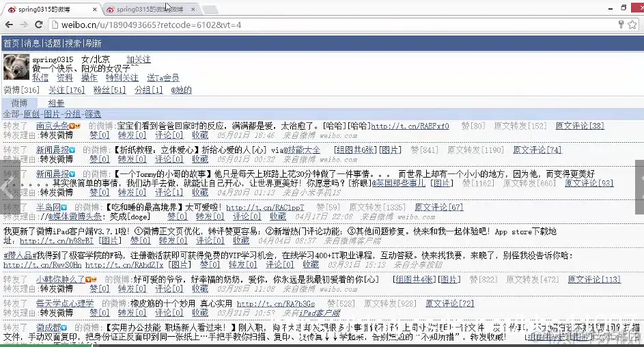Filter posts by 分组
Image resolution: width=644 pixels, height=347 pixels.
[x=72, y=114]
